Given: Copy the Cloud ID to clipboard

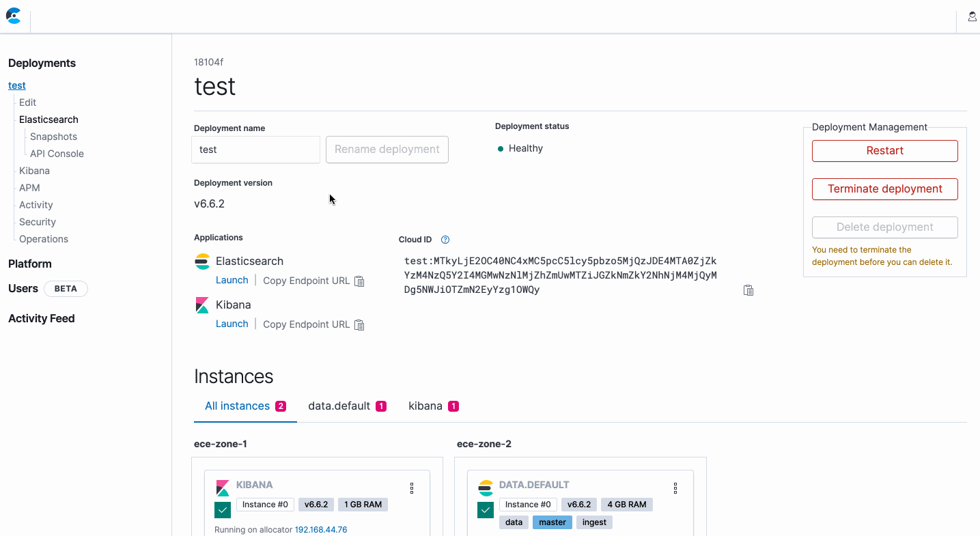Looking at the screenshot, I should tap(748, 290).
